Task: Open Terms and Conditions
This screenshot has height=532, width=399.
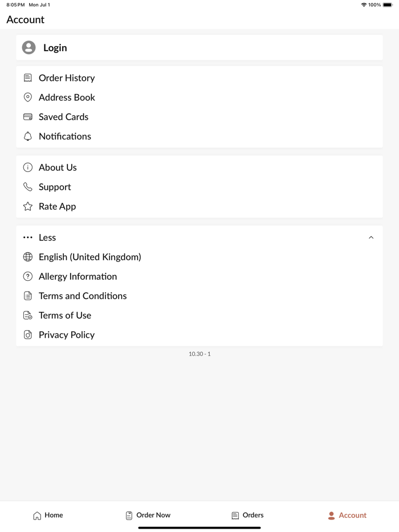Action: [83, 296]
